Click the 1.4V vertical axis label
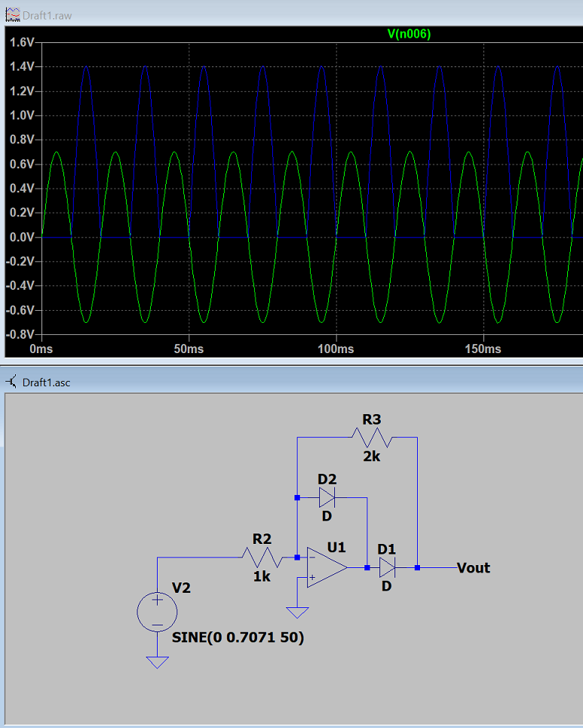Viewport: 583px width, 728px height. (22, 66)
